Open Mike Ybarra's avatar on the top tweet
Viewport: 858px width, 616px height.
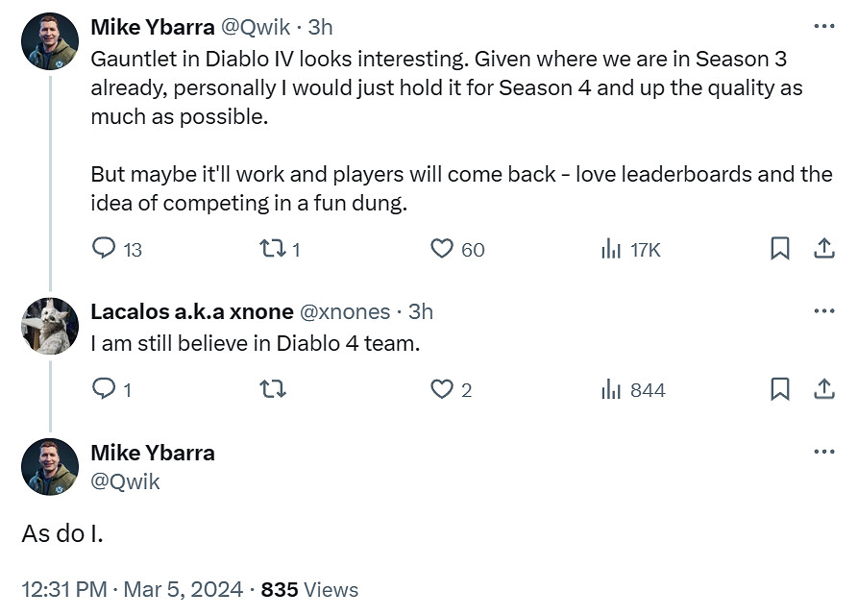(x=50, y=41)
